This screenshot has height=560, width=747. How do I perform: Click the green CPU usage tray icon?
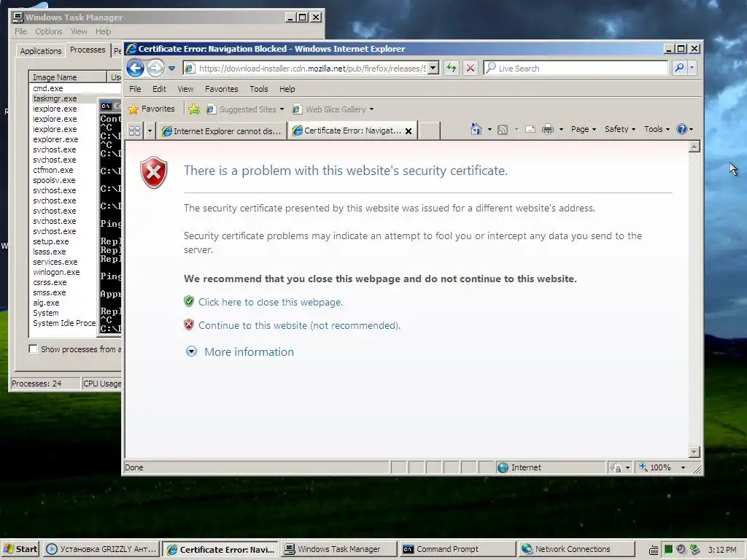point(668,550)
